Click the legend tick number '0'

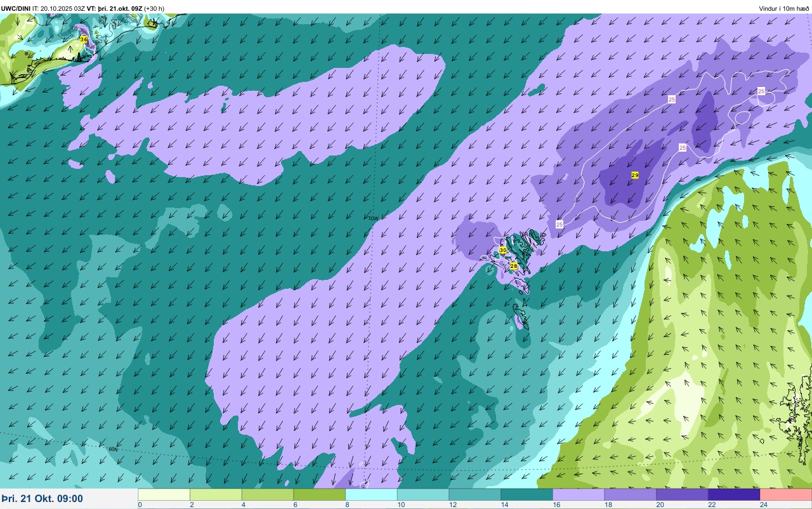(x=140, y=505)
